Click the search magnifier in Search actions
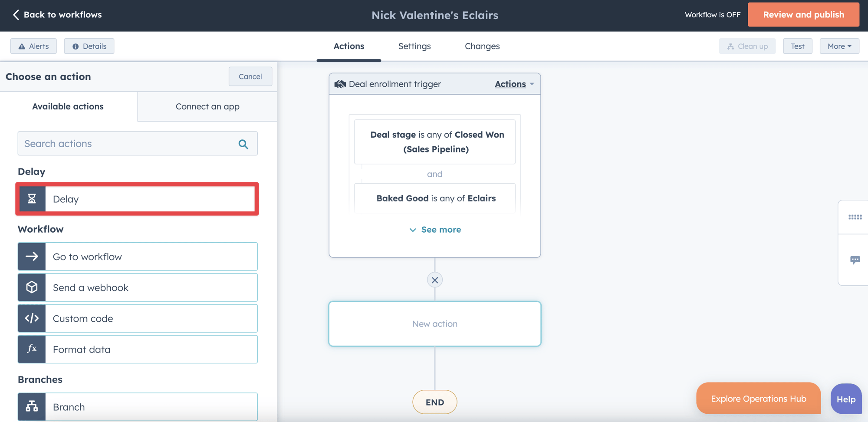The width and height of the screenshot is (868, 422). 243,143
